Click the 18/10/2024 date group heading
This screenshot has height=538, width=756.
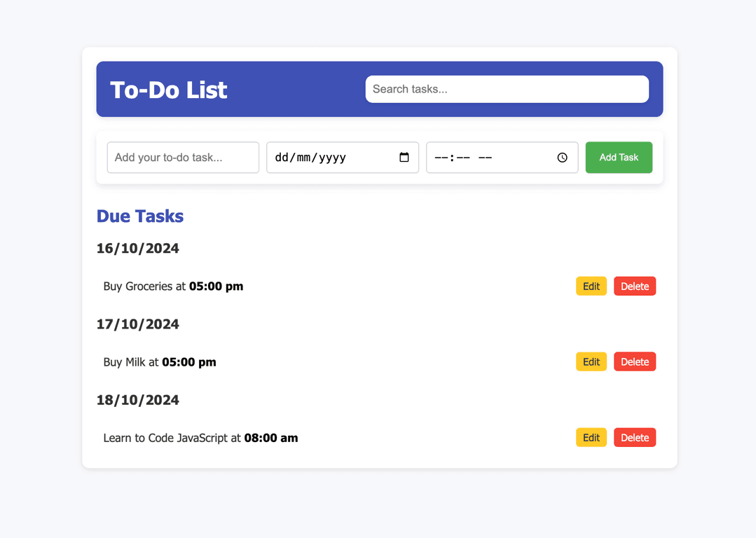point(138,399)
